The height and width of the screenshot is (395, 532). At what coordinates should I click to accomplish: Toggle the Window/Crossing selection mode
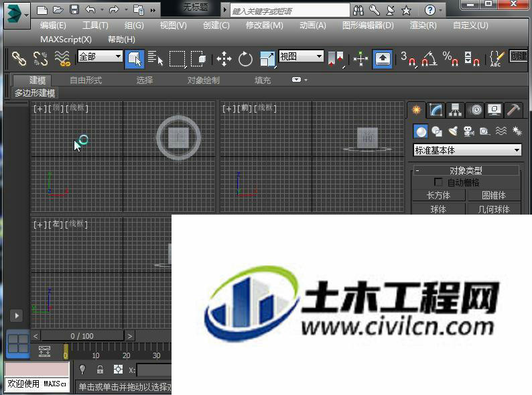tap(198, 59)
